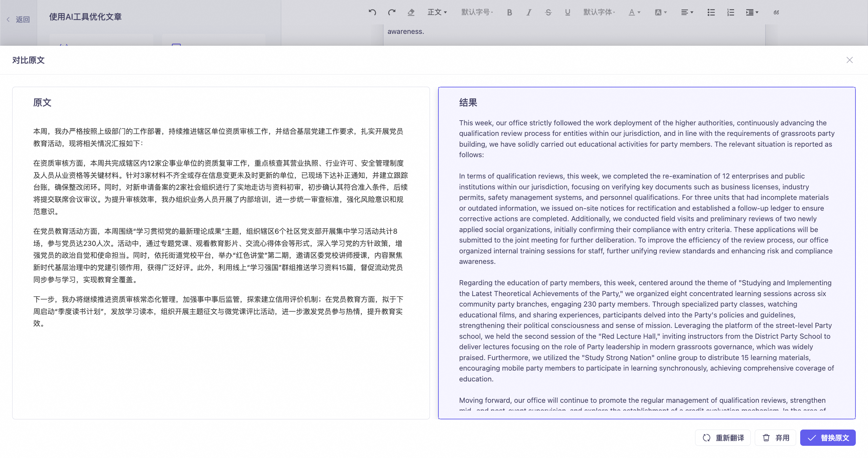868x458 pixels.
Task: Open the font color picker
Action: 634,13
